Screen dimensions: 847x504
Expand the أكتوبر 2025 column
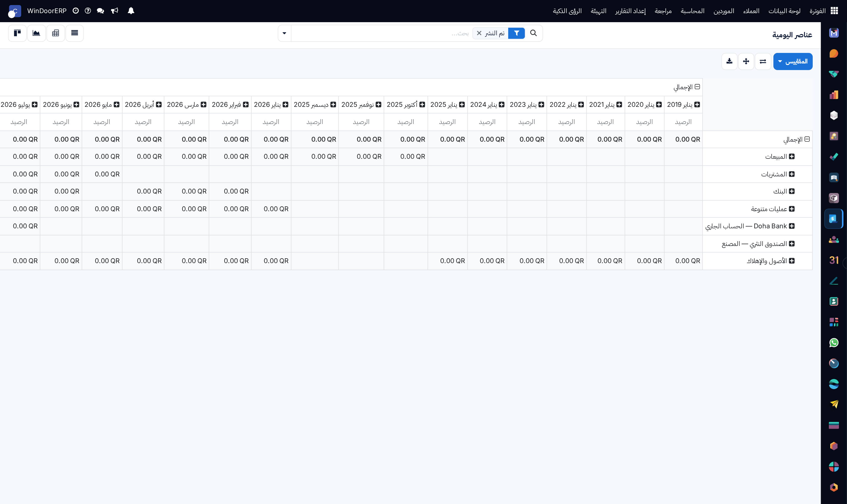(422, 105)
